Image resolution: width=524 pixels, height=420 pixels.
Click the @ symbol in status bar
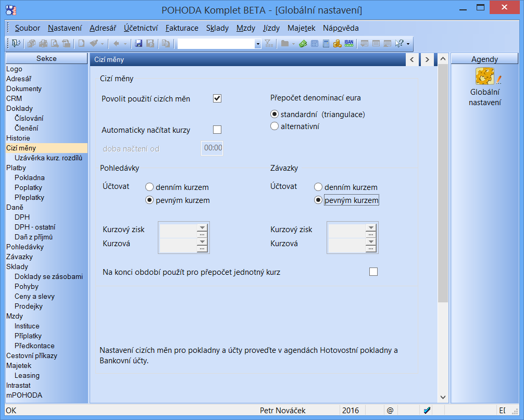click(390, 410)
